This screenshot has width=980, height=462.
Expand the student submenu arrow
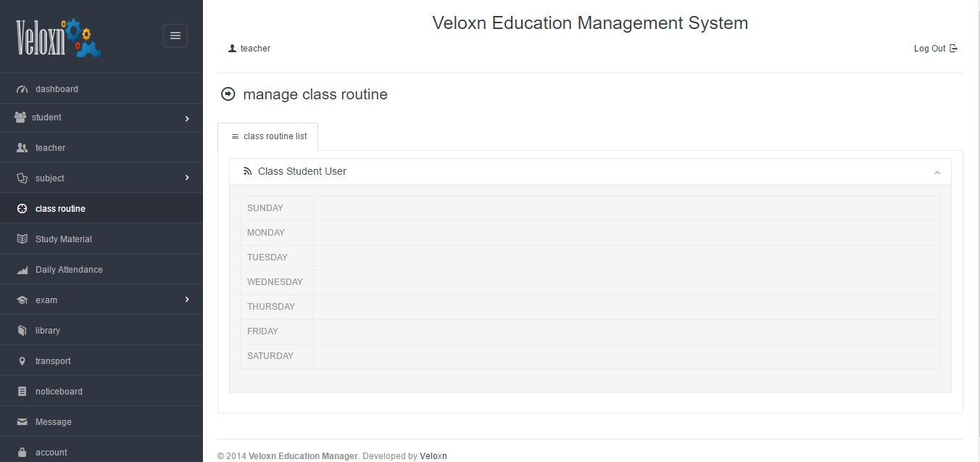click(187, 118)
